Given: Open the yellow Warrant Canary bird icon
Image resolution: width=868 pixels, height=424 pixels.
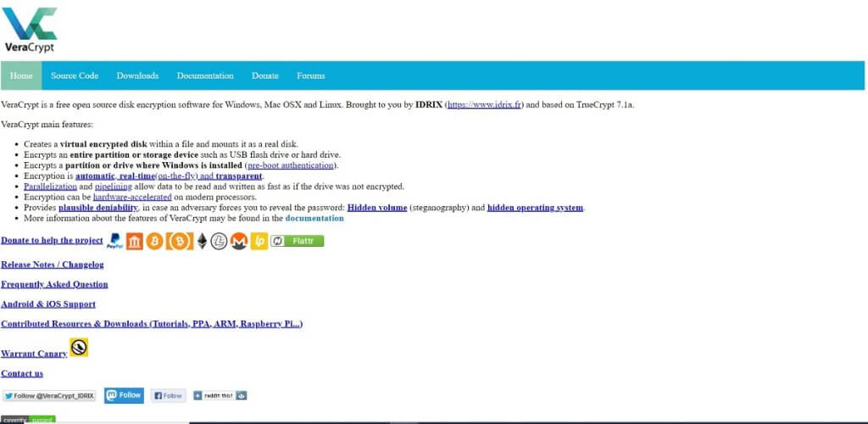Looking at the screenshot, I should 79,348.
